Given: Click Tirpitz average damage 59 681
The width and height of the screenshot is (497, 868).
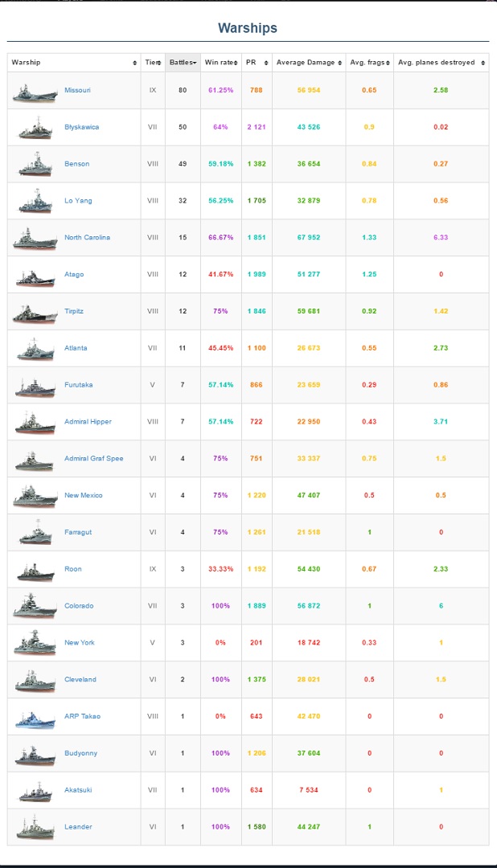Looking at the screenshot, I should [309, 311].
